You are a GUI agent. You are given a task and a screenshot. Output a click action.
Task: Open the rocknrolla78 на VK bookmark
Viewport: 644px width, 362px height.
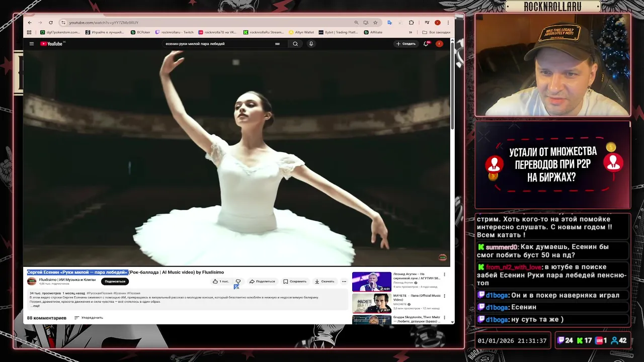coord(217,32)
